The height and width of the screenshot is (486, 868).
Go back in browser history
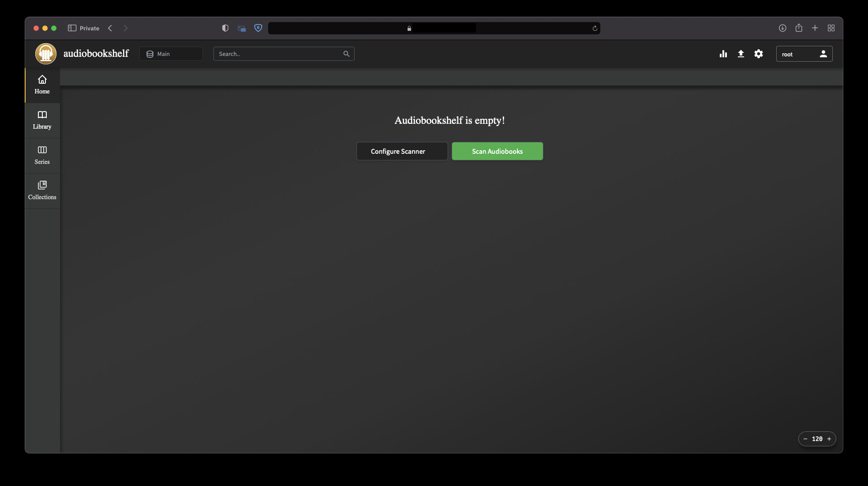click(x=110, y=28)
